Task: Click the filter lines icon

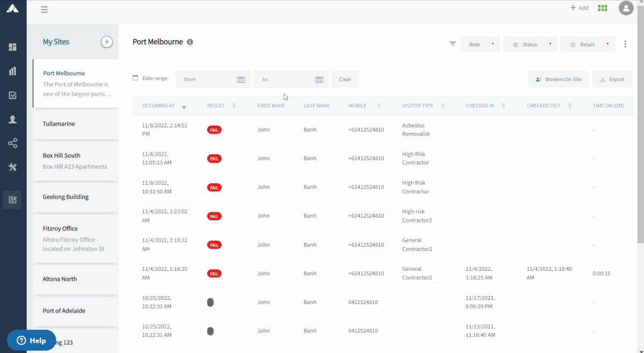Action: pyautogui.click(x=452, y=44)
